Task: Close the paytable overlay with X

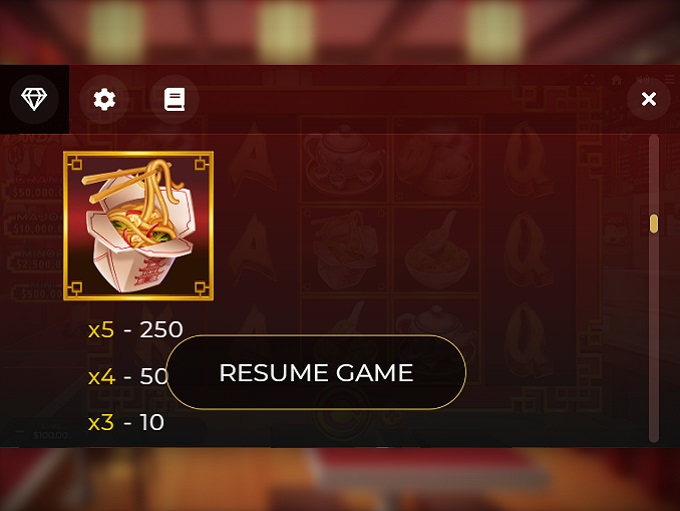Action: [649, 99]
